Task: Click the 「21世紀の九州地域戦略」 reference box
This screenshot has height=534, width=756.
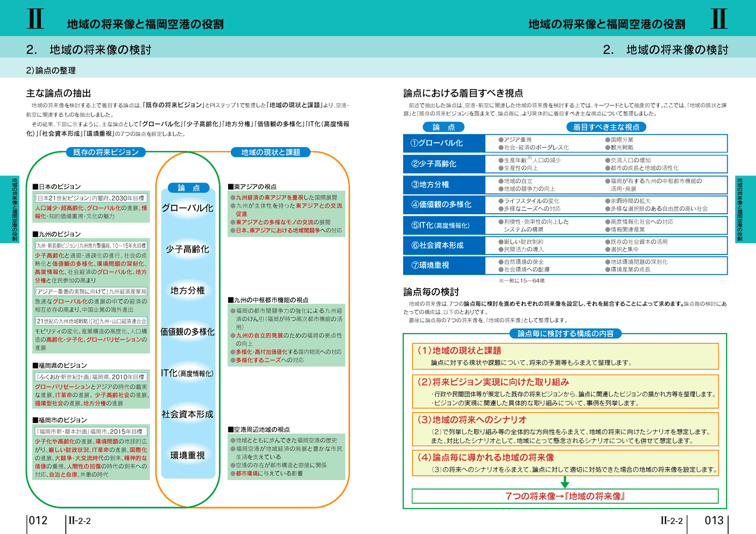Action: 91,321
